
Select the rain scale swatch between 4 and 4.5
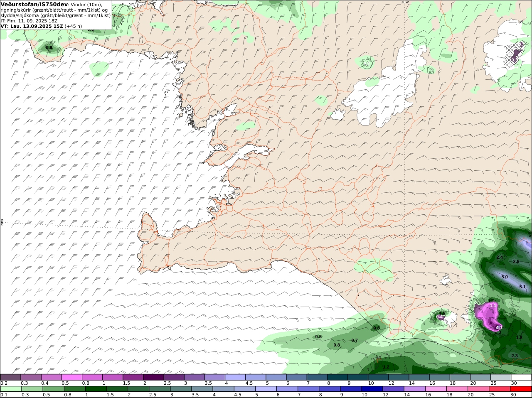coord(223,389)
